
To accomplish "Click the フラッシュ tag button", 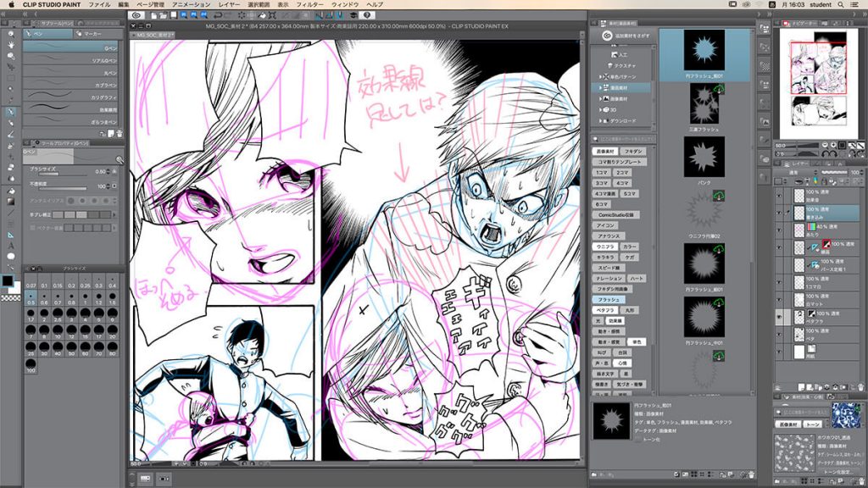I will tap(609, 299).
